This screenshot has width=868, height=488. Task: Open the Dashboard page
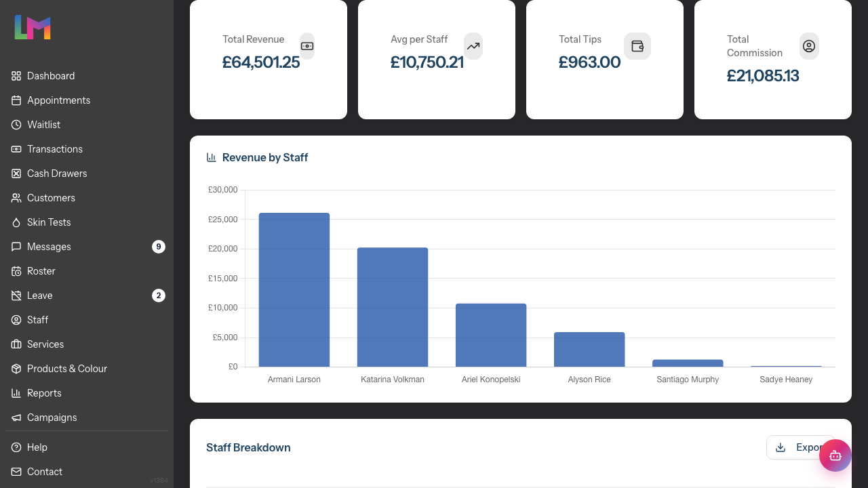tap(87, 76)
